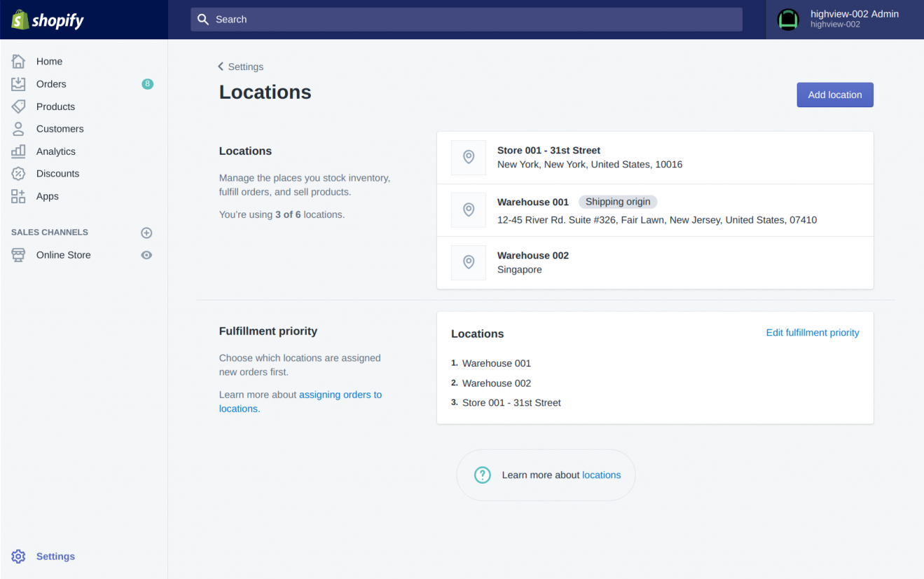Open the Warehouse 002 Singapore location row
The image size is (924, 579).
click(654, 263)
